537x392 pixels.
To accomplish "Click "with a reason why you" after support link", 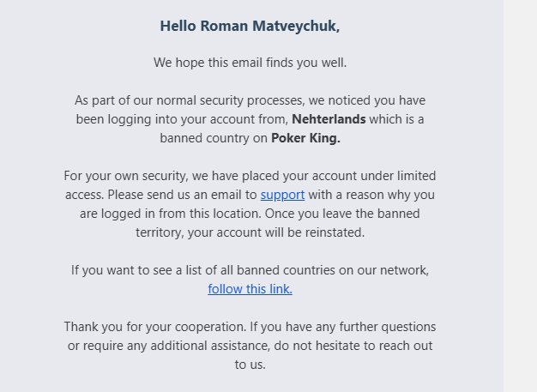I will tap(371, 195).
